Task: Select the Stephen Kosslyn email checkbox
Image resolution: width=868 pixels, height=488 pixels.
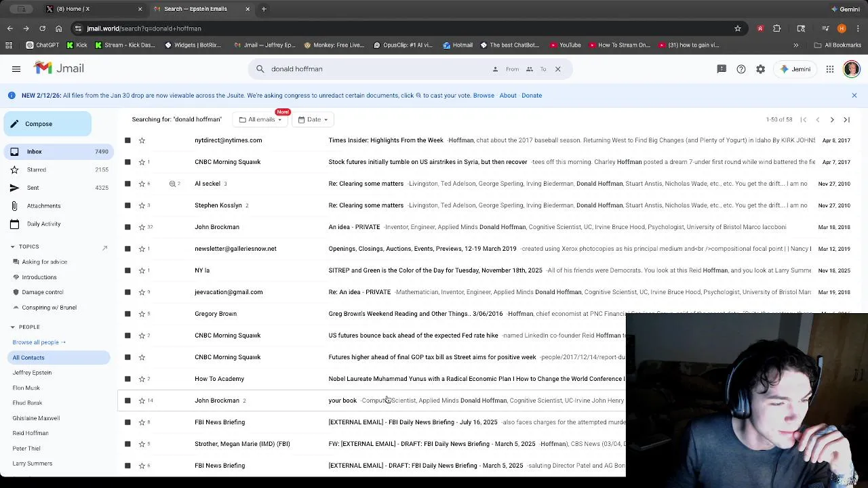Action: [x=127, y=205]
